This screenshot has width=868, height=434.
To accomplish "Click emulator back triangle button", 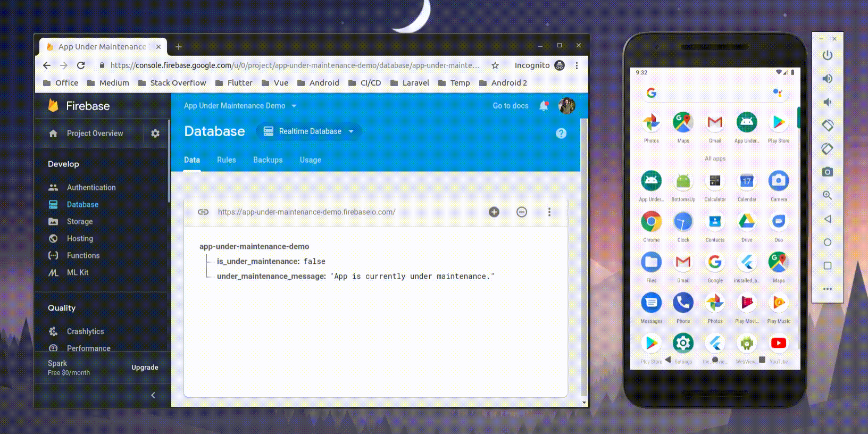I will click(x=828, y=219).
